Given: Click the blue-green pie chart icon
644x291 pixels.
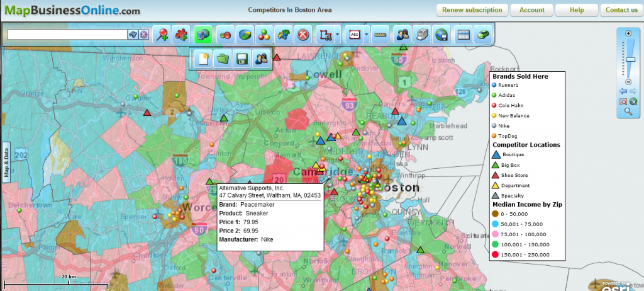Looking at the screenshot, I should pos(245,35).
